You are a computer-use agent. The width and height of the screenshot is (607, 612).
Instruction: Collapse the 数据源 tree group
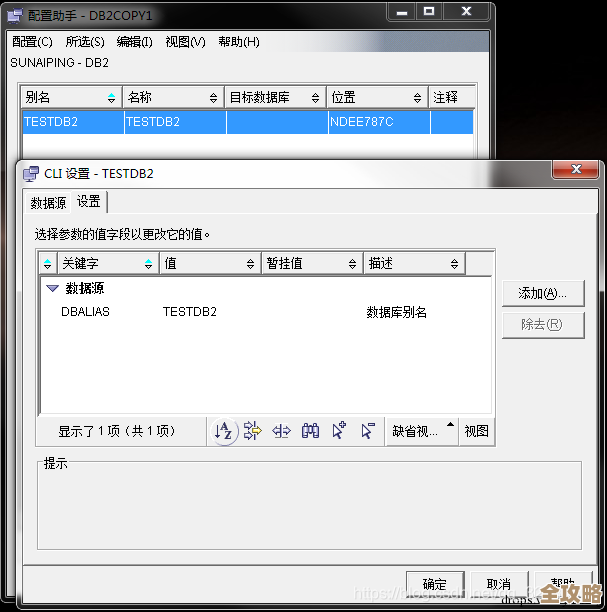[52, 288]
